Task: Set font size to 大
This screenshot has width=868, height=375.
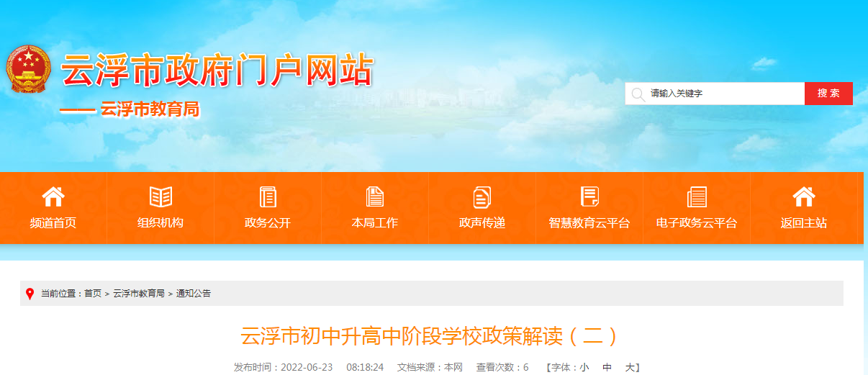Action: pos(629,367)
